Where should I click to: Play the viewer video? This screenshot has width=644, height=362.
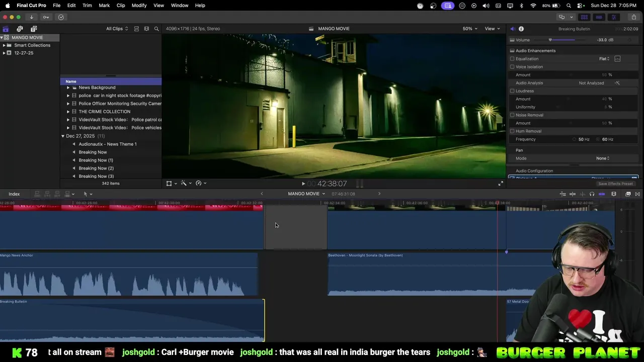tap(303, 184)
